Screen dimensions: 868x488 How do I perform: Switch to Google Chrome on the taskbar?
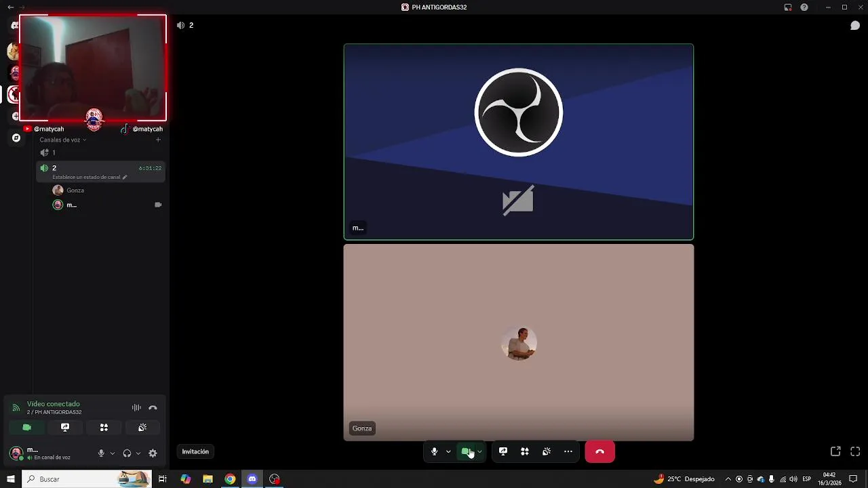pos(230,479)
